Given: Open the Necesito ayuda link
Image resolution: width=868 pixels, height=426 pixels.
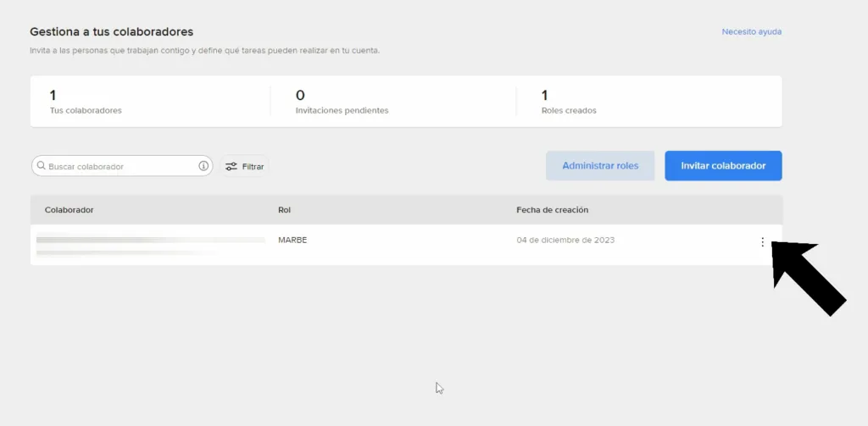Looking at the screenshot, I should click(751, 32).
